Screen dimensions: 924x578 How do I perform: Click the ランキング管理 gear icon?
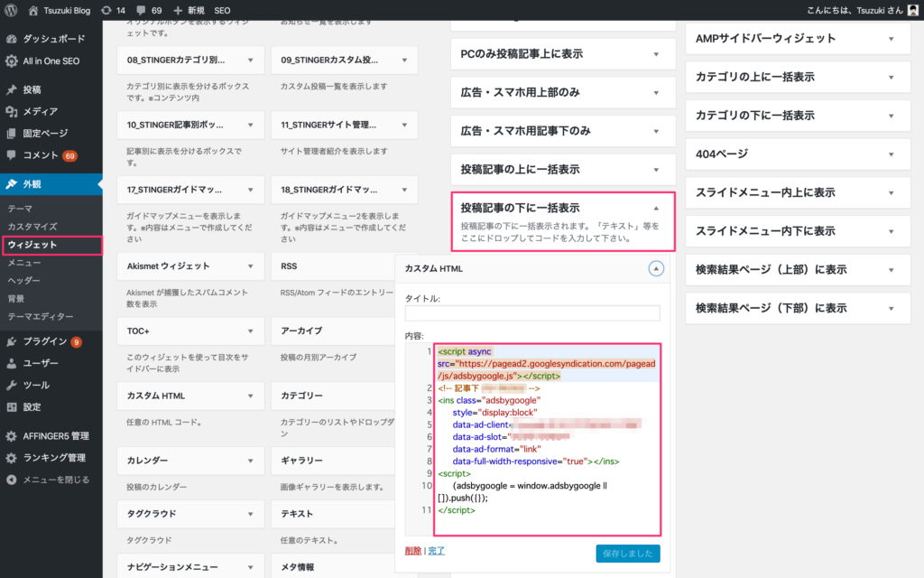(11, 458)
